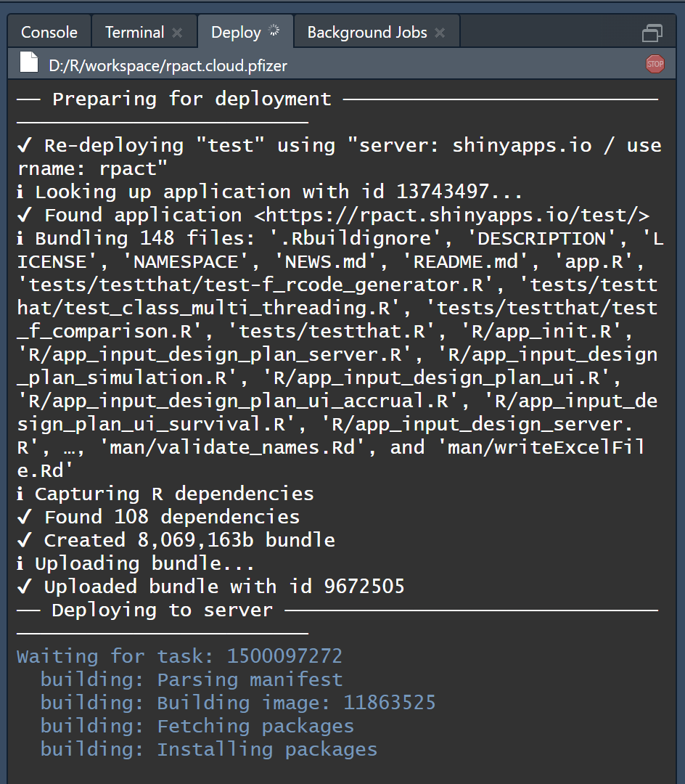Viewport: 685px width, 784px height.
Task: Click the document icon beside the file path
Action: tap(28, 62)
